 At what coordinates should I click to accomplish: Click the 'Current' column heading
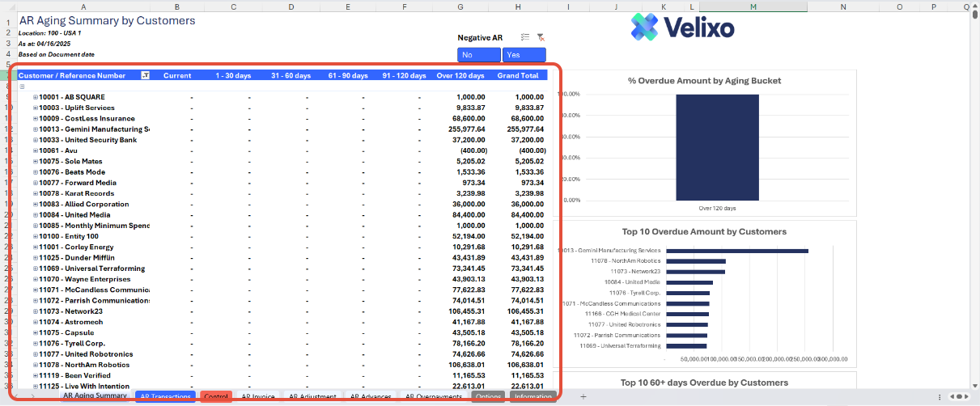tap(177, 75)
